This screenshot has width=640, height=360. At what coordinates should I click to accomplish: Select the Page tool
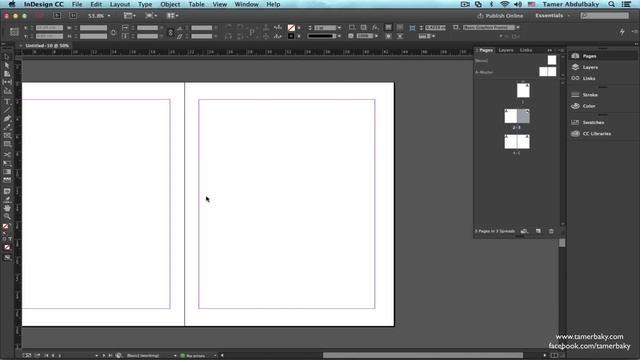pos(7,74)
